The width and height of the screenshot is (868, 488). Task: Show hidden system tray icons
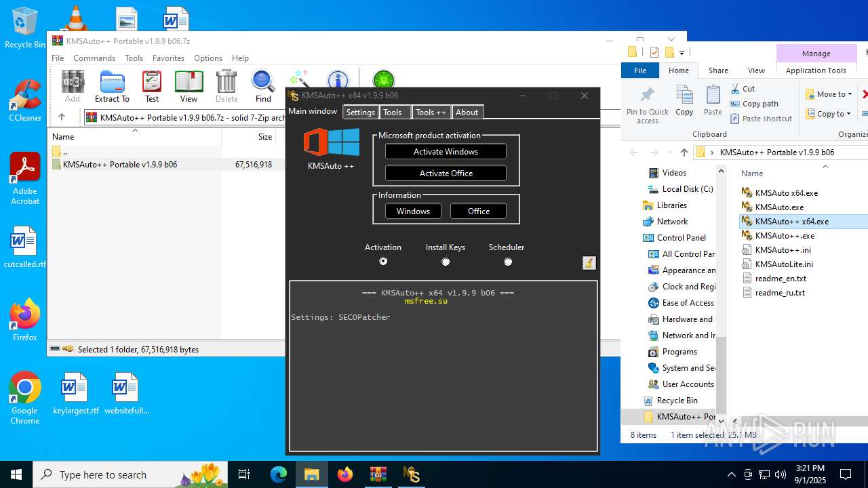point(731,474)
